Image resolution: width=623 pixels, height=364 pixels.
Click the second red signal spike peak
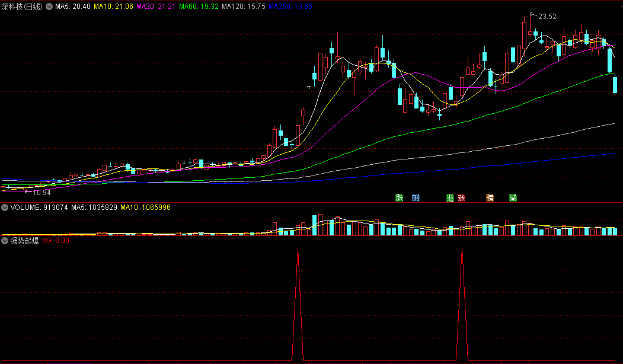click(462, 248)
